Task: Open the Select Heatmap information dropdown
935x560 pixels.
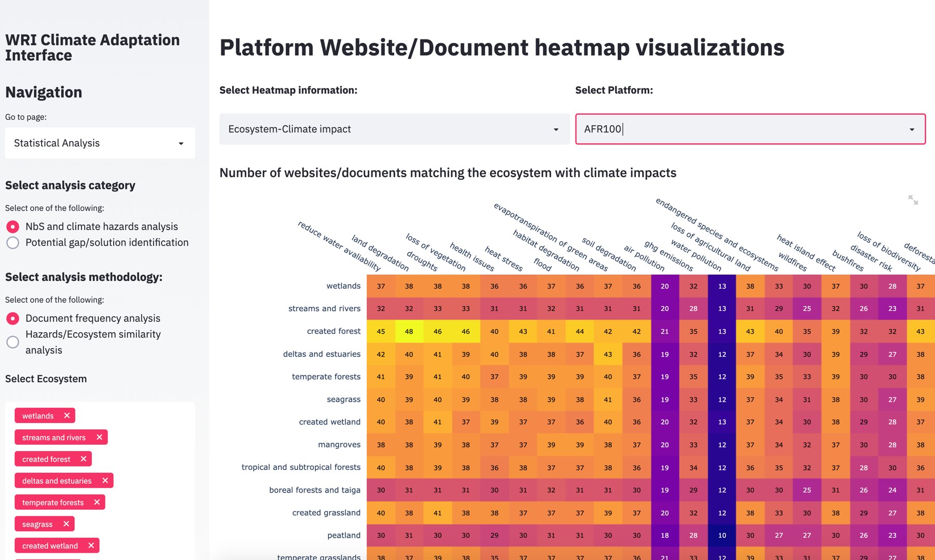Action: (395, 129)
